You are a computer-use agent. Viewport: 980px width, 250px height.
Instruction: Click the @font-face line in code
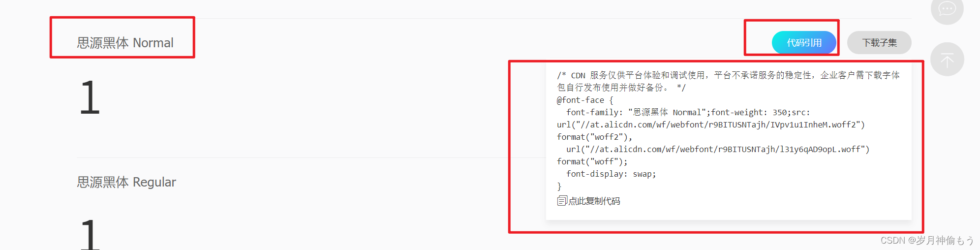(585, 100)
